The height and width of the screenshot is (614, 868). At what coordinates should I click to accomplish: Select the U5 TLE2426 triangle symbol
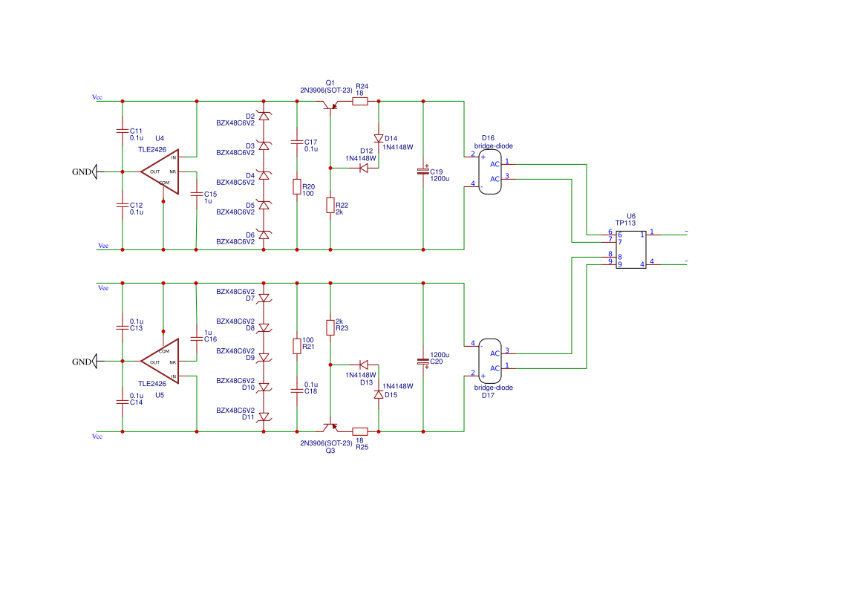[x=160, y=362]
